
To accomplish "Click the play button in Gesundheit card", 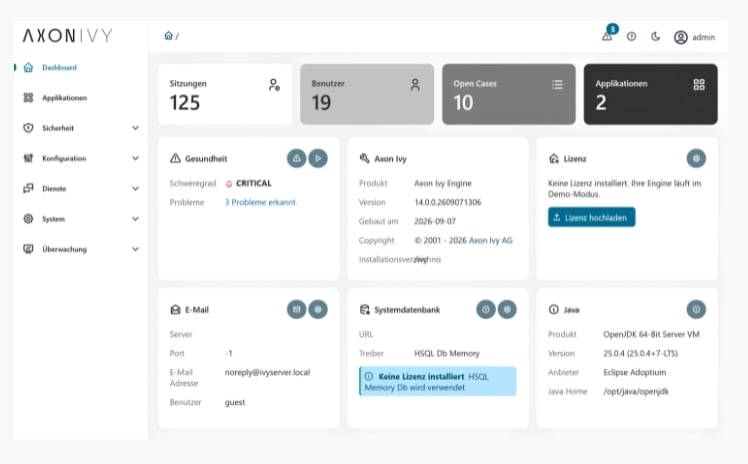I will coord(318,158).
